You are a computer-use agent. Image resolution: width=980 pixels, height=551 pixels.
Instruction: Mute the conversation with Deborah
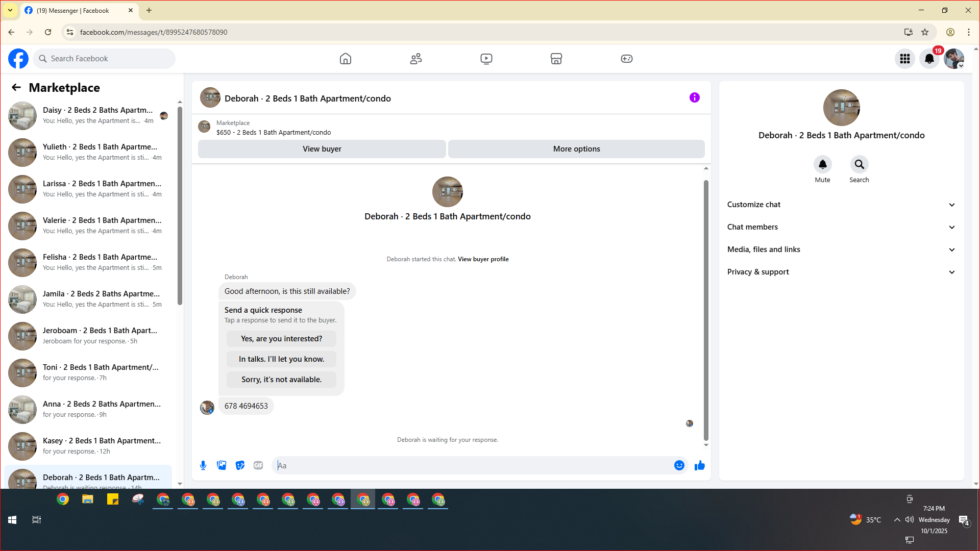pos(823,164)
